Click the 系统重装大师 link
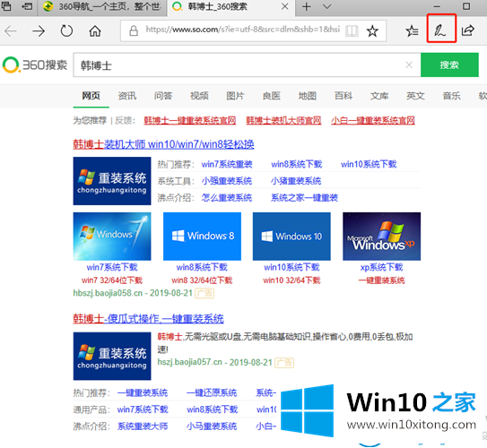Image resolution: width=487 pixels, height=448 pixels. (143, 426)
